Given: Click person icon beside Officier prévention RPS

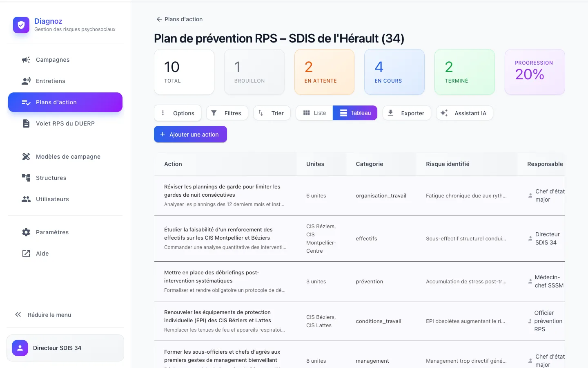Looking at the screenshot, I should tap(530, 321).
